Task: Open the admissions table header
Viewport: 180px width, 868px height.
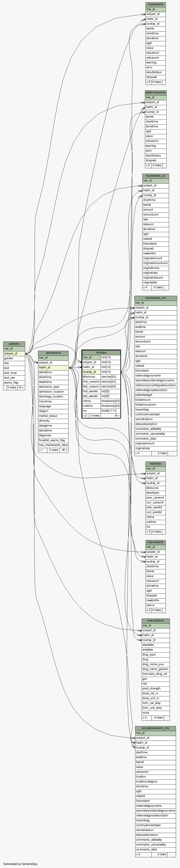Action: coord(53,353)
